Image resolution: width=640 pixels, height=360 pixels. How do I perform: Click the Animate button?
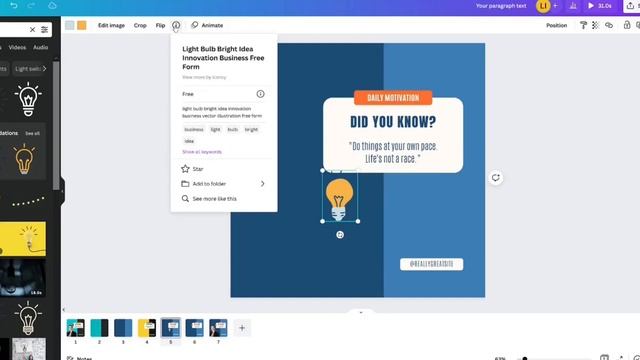tap(207, 25)
